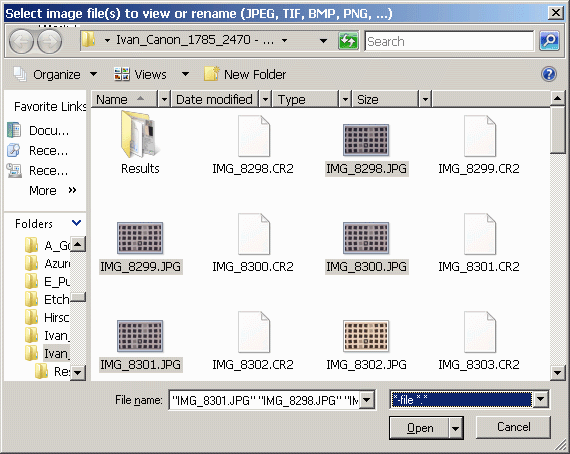Open Documents favorite link

coord(38,130)
